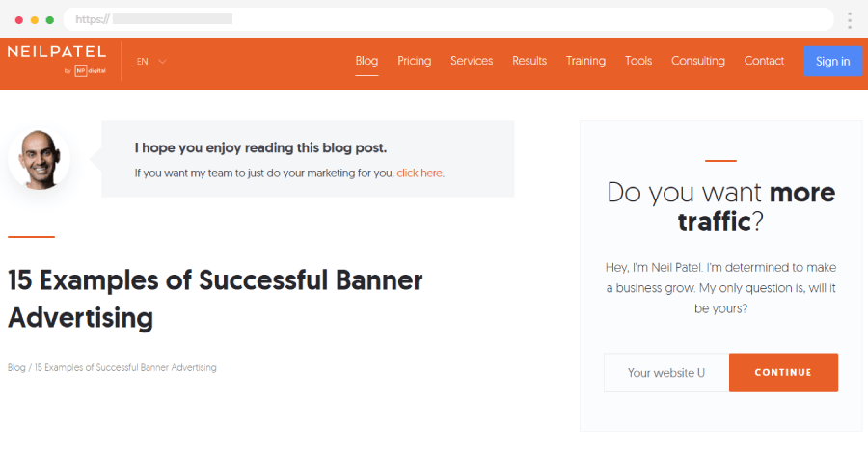
Task: Open the Consulting page
Action: tap(698, 61)
